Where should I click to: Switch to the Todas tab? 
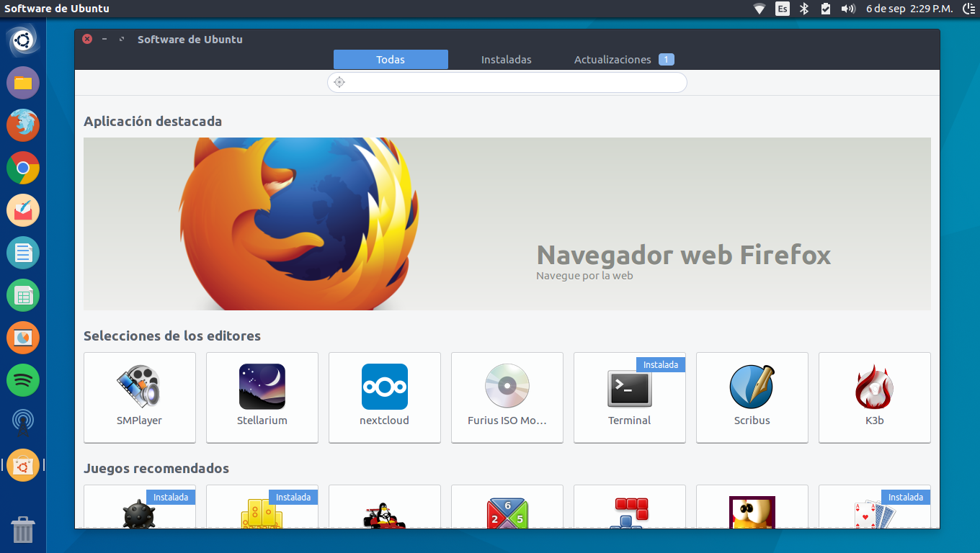391,60
